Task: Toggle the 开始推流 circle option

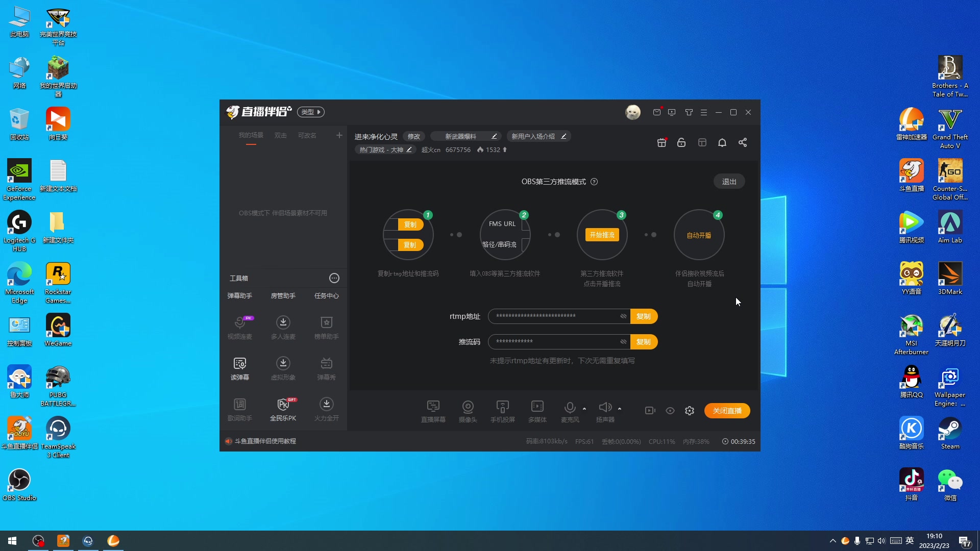Action: (602, 235)
